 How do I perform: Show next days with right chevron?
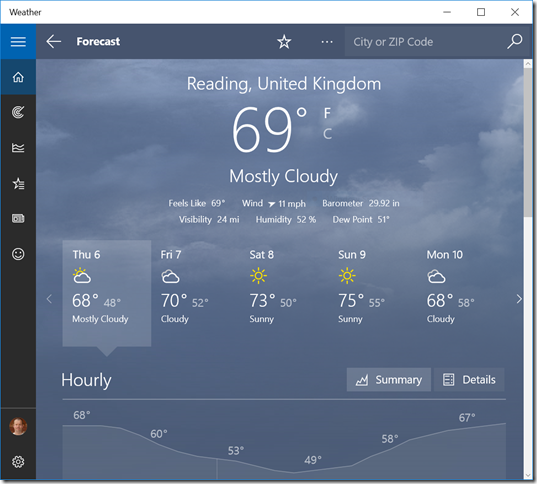point(519,299)
